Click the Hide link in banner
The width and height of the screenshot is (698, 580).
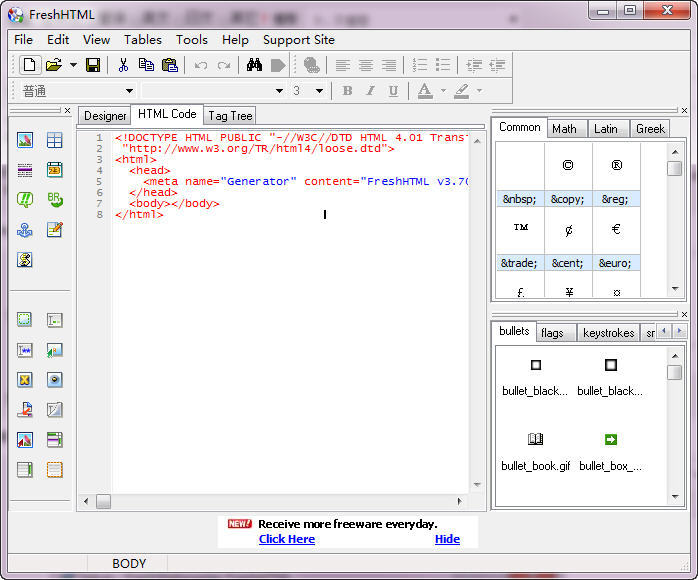[x=447, y=539]
